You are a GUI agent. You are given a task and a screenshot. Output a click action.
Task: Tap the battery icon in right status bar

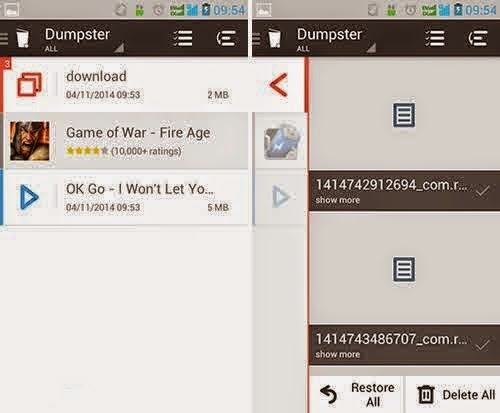pos(458,9)
